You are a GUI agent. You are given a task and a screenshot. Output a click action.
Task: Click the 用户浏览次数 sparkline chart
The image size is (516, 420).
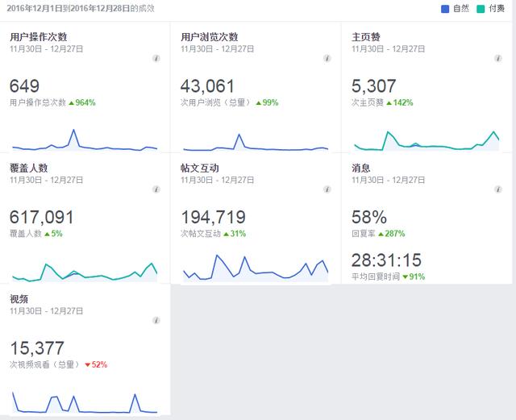click(x=256, y=142)
